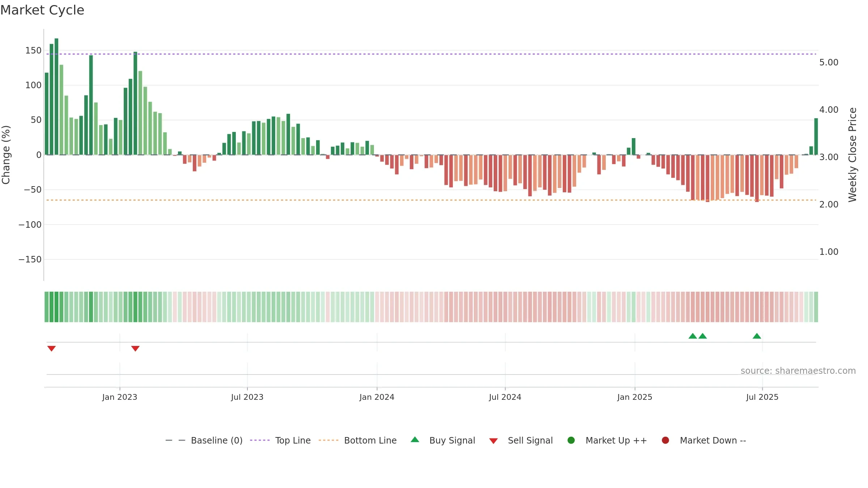Select the first red sell signal marker before Jan 2023
This screenshot has width=868, height=488.
point(52,348)
